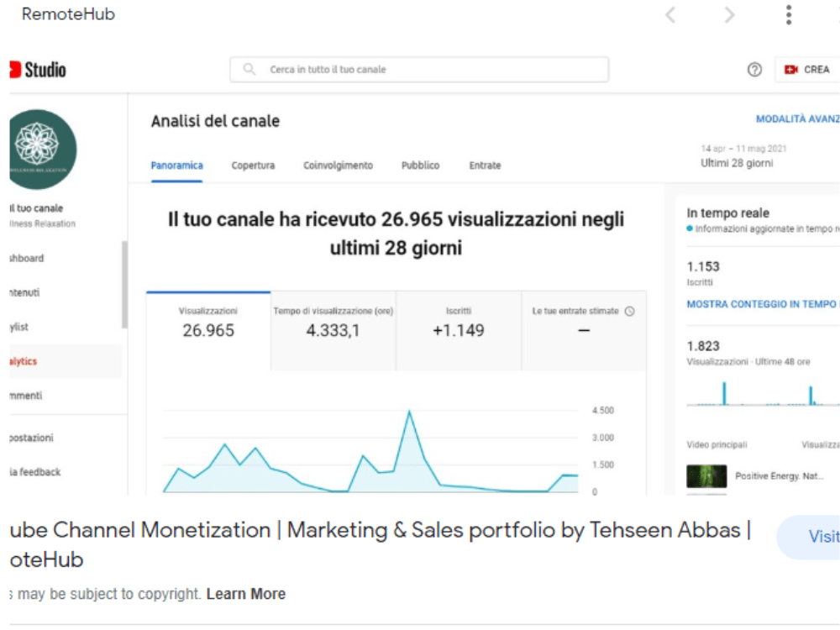The image size is (840, 630).
Task: Select the Tempo di visualizzazione metric card
Action: (333, 330)
